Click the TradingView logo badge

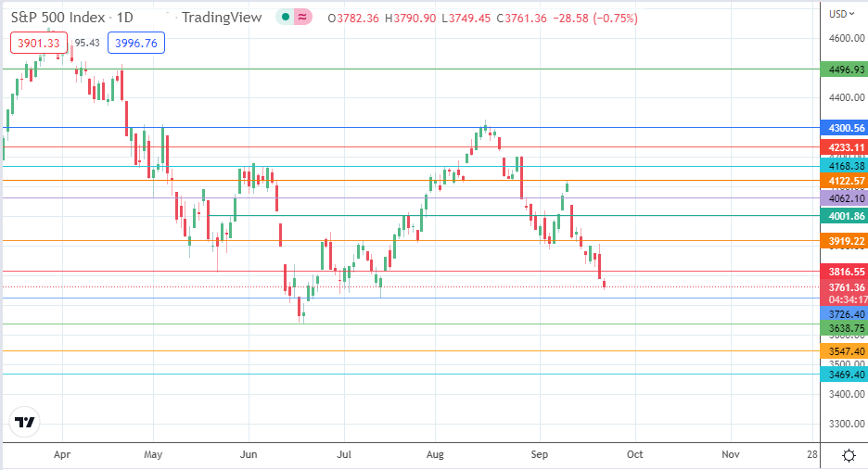24,423
